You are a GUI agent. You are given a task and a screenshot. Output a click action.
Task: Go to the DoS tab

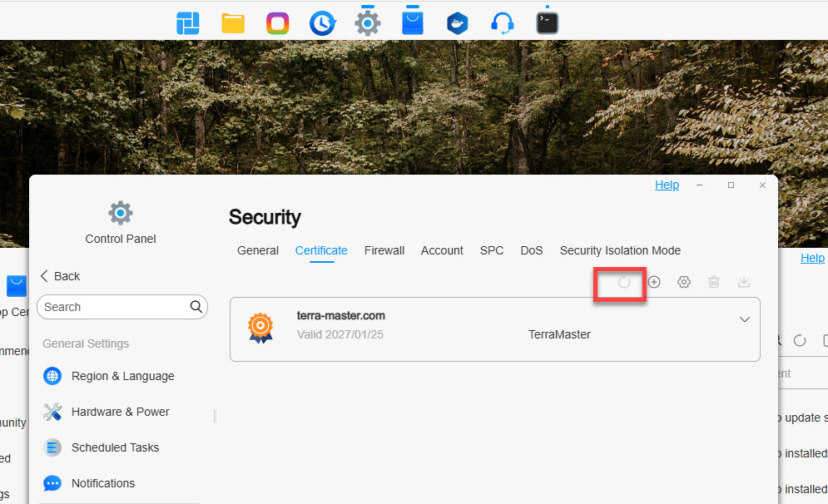[x=532, y=250]
